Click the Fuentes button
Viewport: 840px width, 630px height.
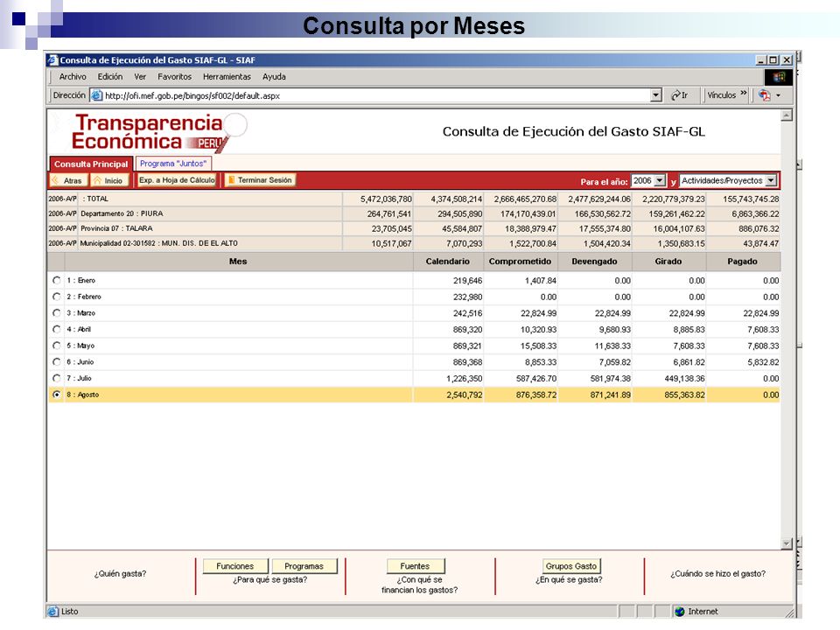coord(415,566)
